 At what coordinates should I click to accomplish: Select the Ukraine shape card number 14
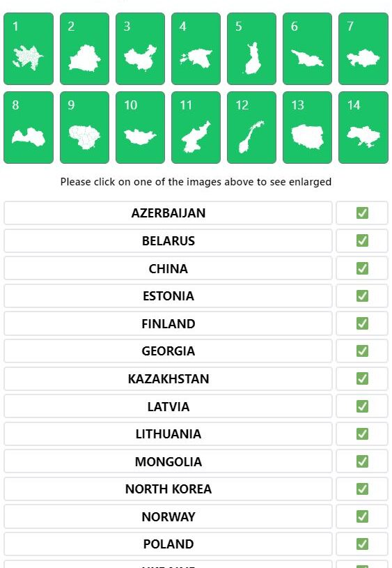[x=363, y=128]
